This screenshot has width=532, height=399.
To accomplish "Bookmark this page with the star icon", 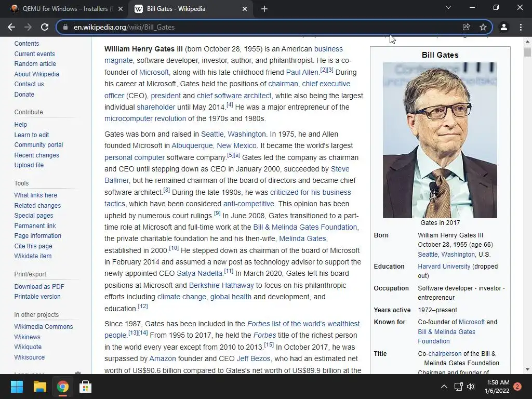I will point(483,27).
